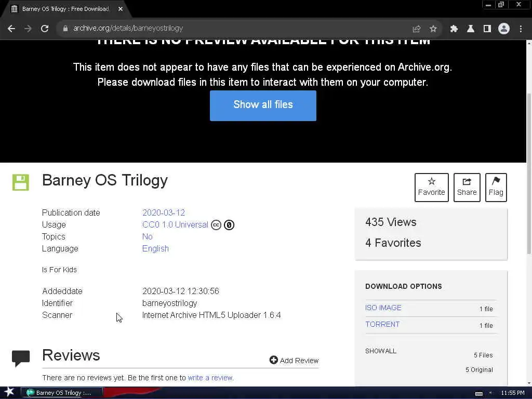Toggle the browser side panel icon
The width and height of the screenshot is (532, 399).
487,29
